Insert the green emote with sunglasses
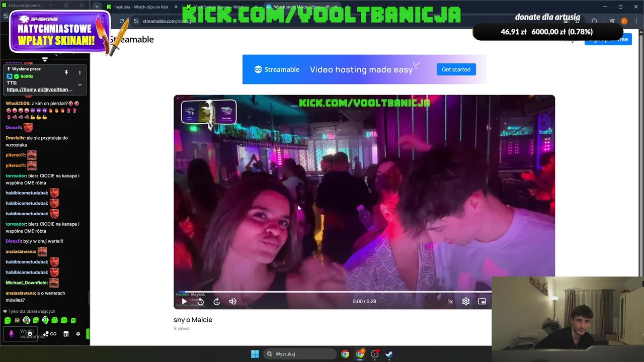The width and height of the screenshot is (644, 362). click(x=26, y=320)
